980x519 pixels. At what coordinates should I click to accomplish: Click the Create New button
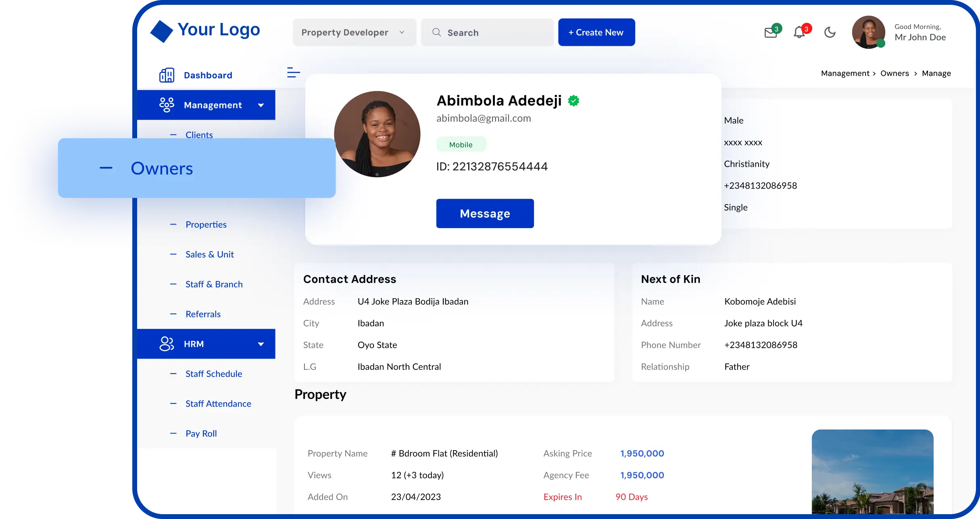(x=596, y=32)
